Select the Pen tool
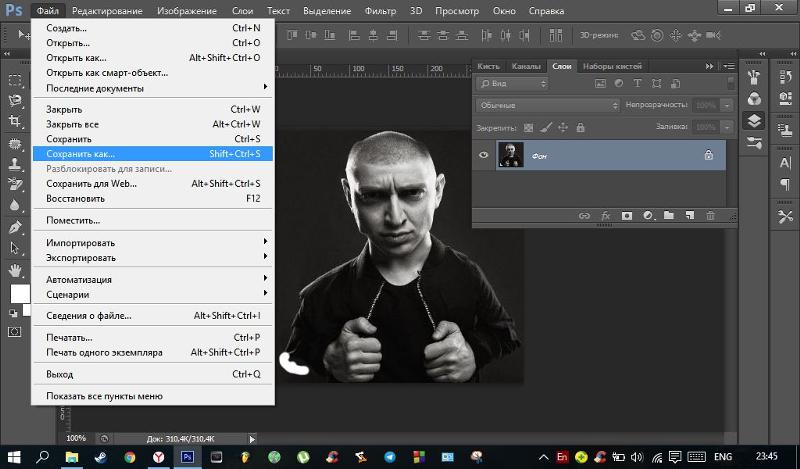The width and height of the screenshot is (800, 469). point(15,226)
